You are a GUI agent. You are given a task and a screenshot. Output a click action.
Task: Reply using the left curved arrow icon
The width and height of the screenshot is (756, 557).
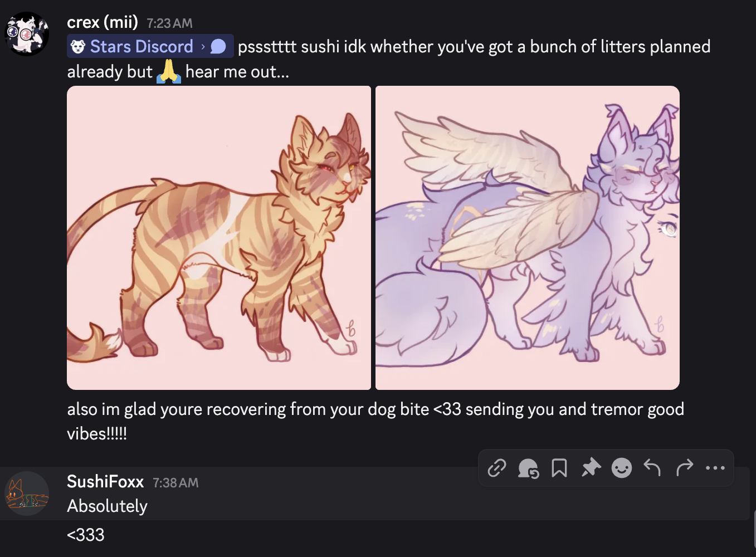coord(653,468)
